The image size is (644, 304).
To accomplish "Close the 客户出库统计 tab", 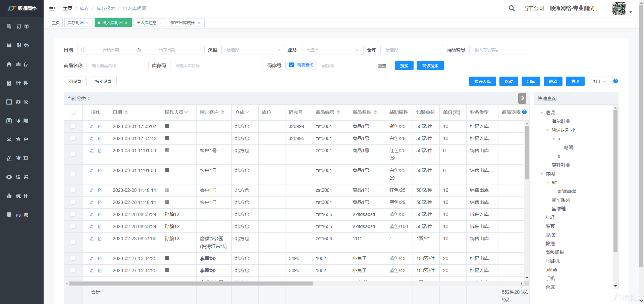I will click(x=199, y=23).
